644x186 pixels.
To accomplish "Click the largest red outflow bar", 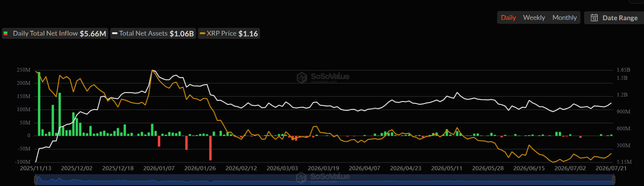I will pos(210,148).
